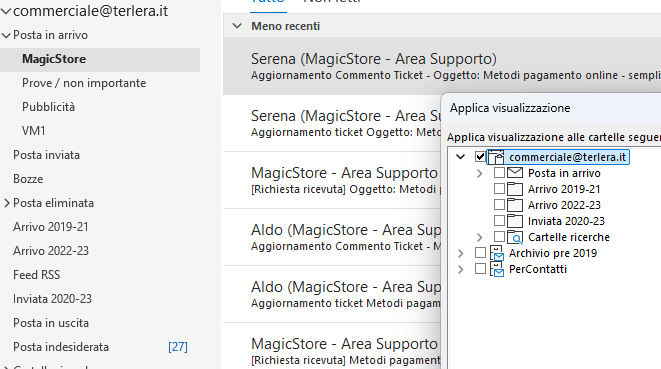661x369 pixels.
Task: Click the search folder icon for Cartelle ricerche
Action: [515, 237]
